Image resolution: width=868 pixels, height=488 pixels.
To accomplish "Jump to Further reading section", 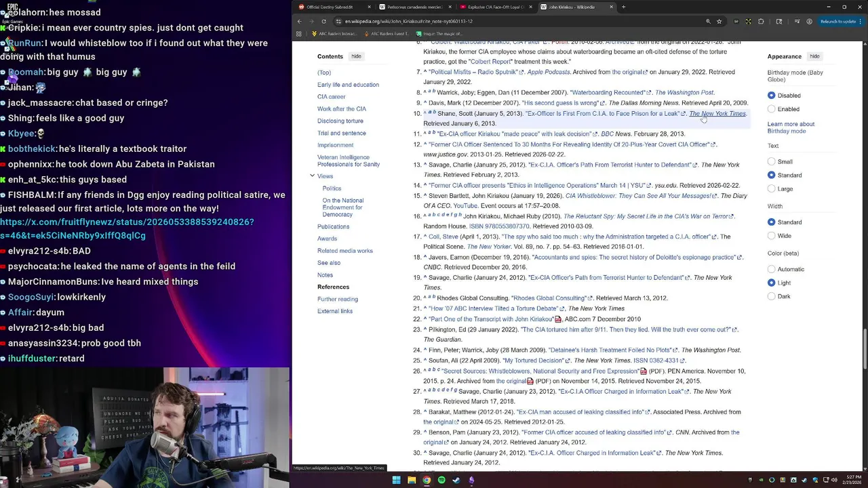I will (338, 299).
